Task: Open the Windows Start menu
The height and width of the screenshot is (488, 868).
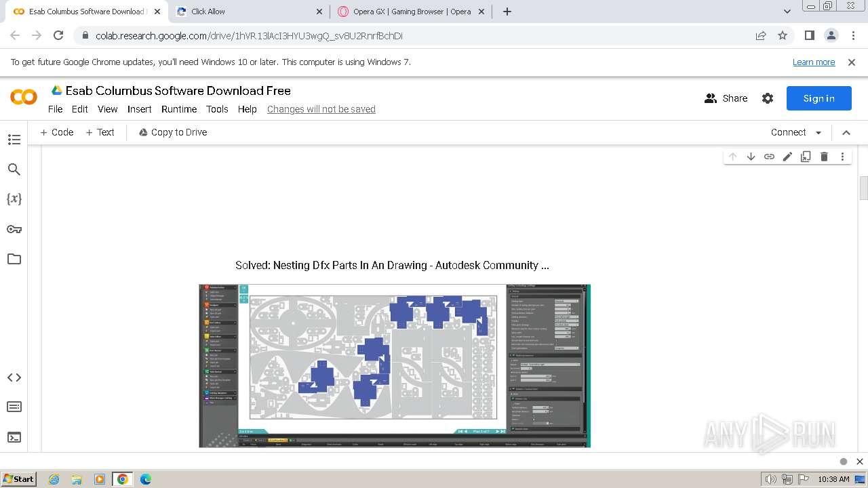Action: point(19,479)
